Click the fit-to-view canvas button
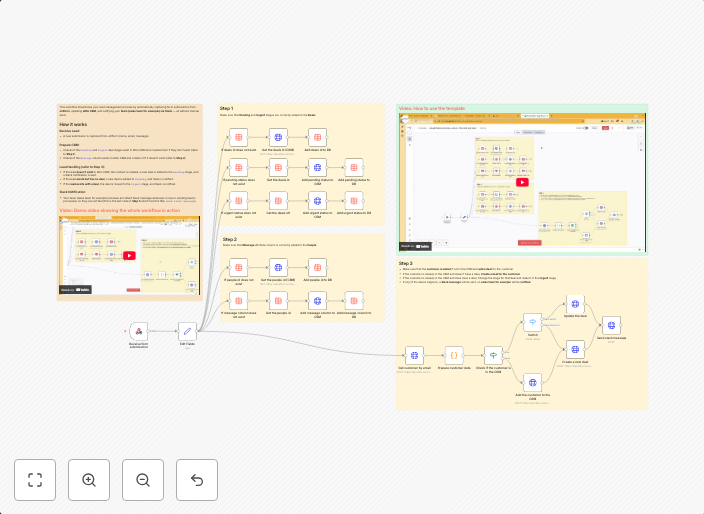The width and height of the screenshot is (704, 514). coord(35,480)
